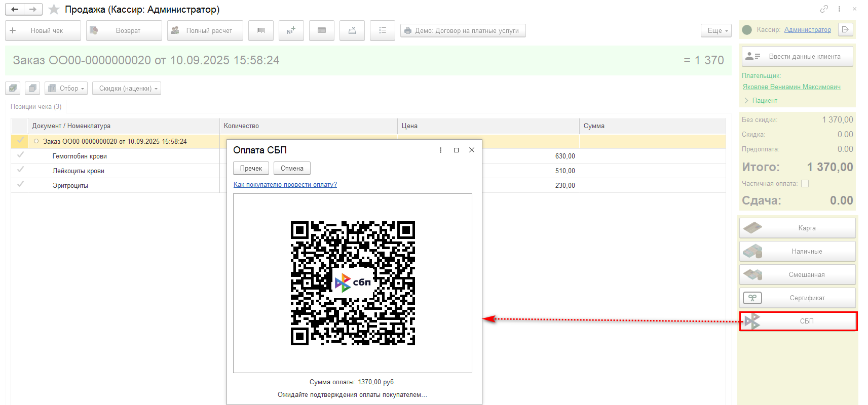The image size is (868, 405).
Task: Close the Продажа form
Action: [854, 9]
